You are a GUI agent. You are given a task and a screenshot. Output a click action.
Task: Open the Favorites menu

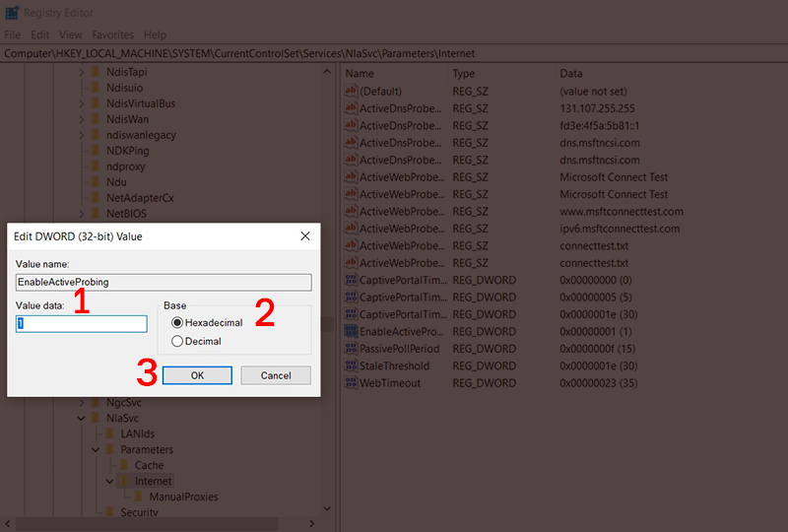coord(112,34)
